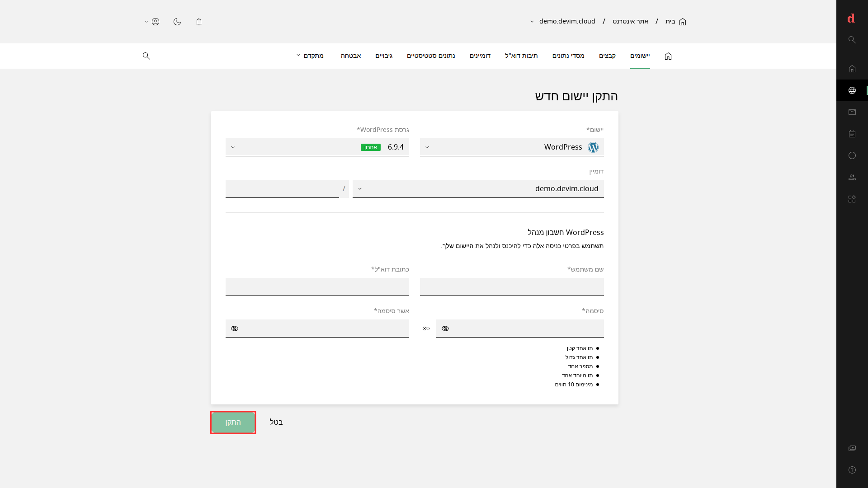Open the circle statistics icon in sidebar

tap(852, 155)
